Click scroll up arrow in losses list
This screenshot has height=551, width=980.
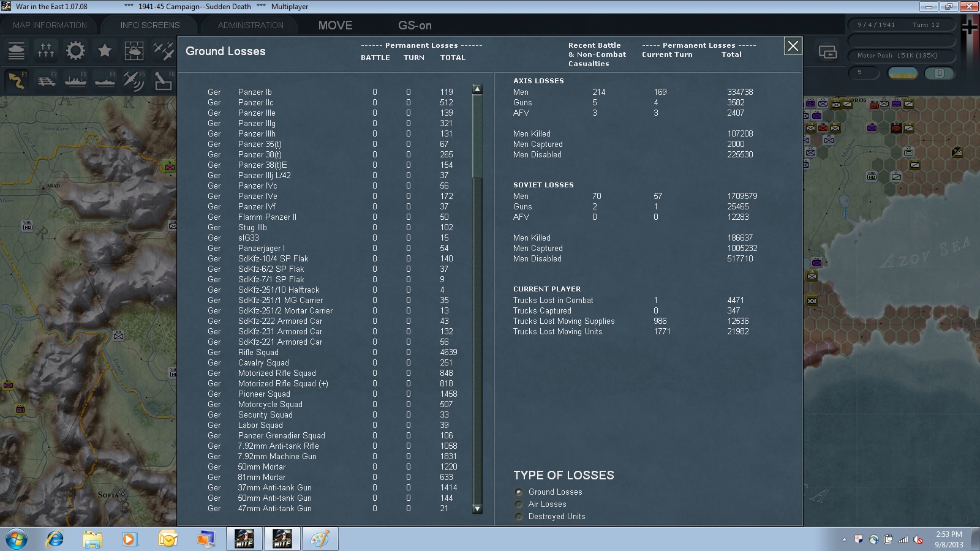coord(477,89)
